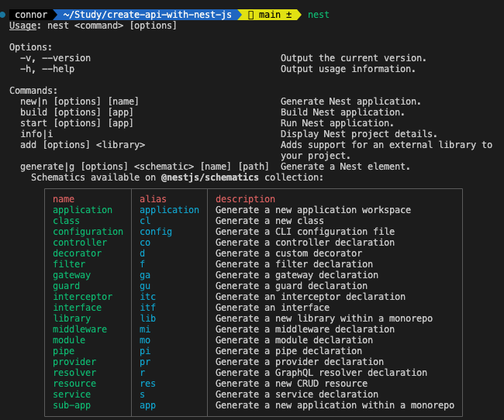The width and height of the screenshot is (504, 420).
Task: Click 'controller' in the name column
Action: click(x=80, y=243)
